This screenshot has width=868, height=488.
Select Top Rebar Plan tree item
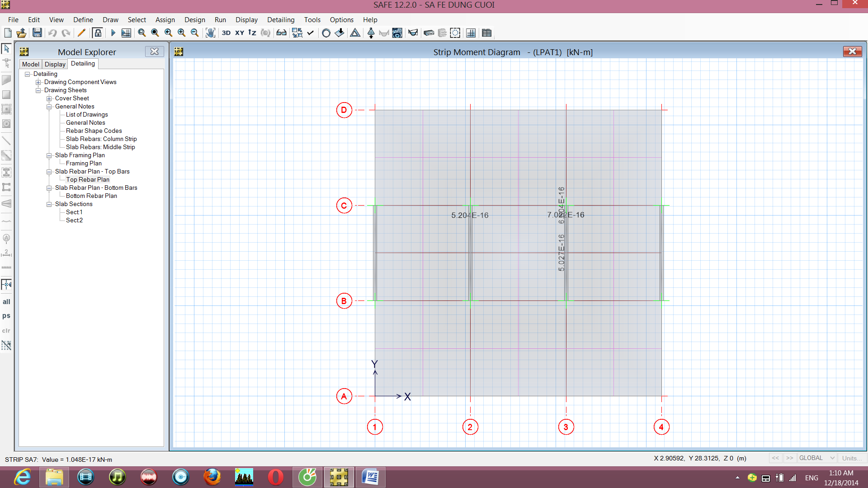pyautogui.click(x=87, y=180)
